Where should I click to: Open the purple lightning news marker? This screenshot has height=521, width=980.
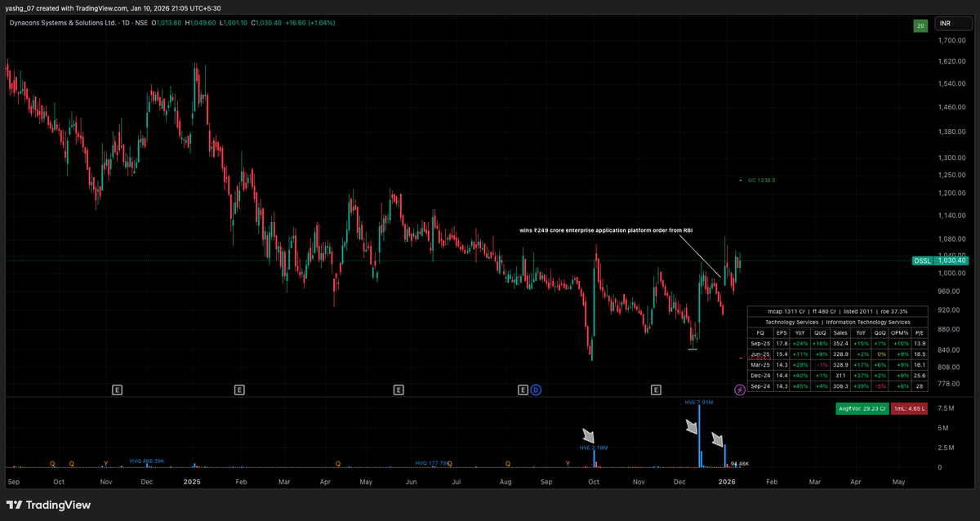pos(740,390)
